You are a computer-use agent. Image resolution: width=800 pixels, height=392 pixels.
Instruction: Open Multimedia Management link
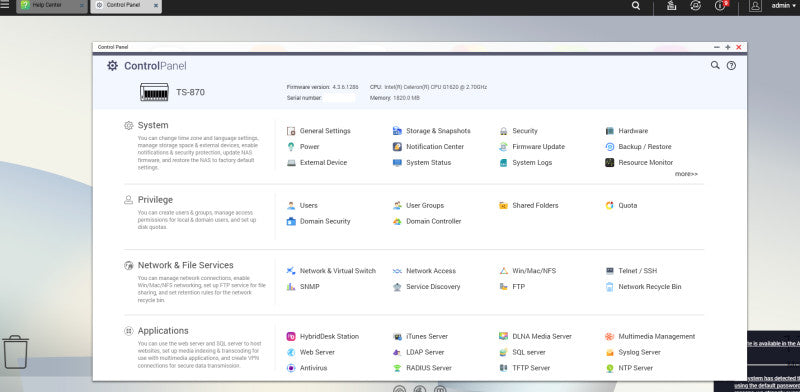[657, 337]
